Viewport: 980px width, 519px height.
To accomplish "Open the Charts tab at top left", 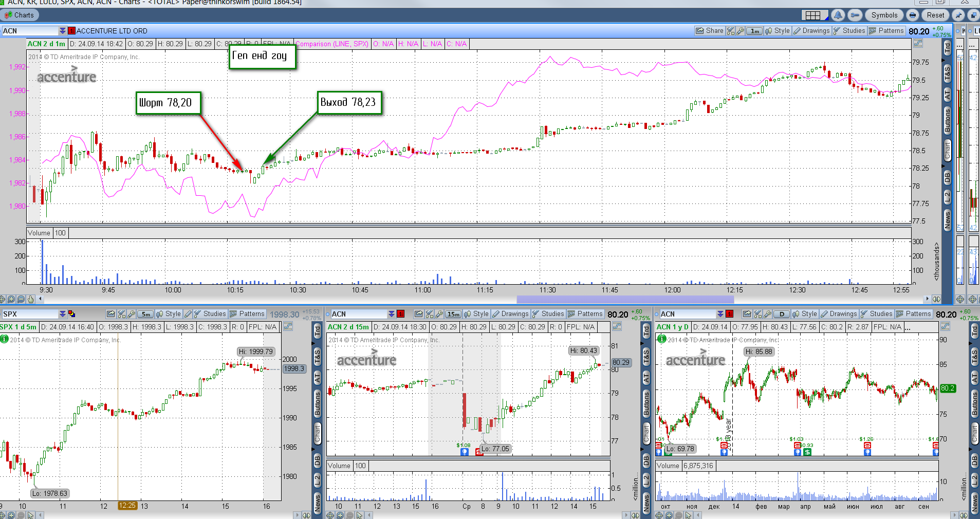I will click(x=20, y=15).
